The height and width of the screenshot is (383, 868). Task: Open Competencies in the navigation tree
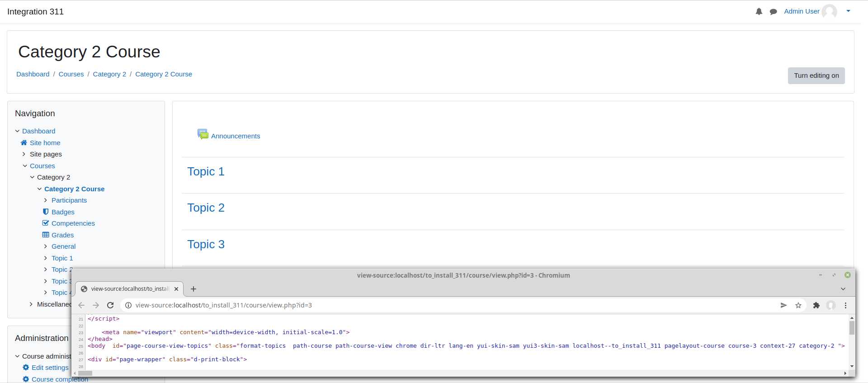coord(73,223)
